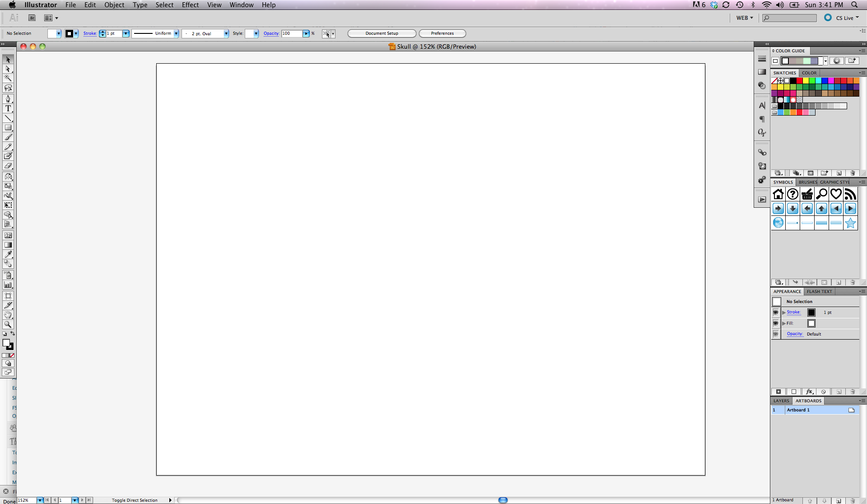Expand the Fill attribute triangle

784,323
